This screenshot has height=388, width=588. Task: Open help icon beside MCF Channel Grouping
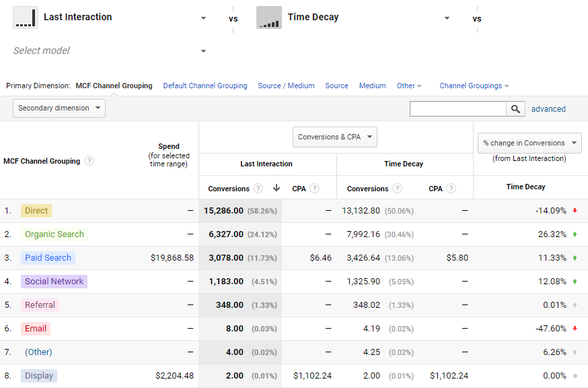pos(89,161)
